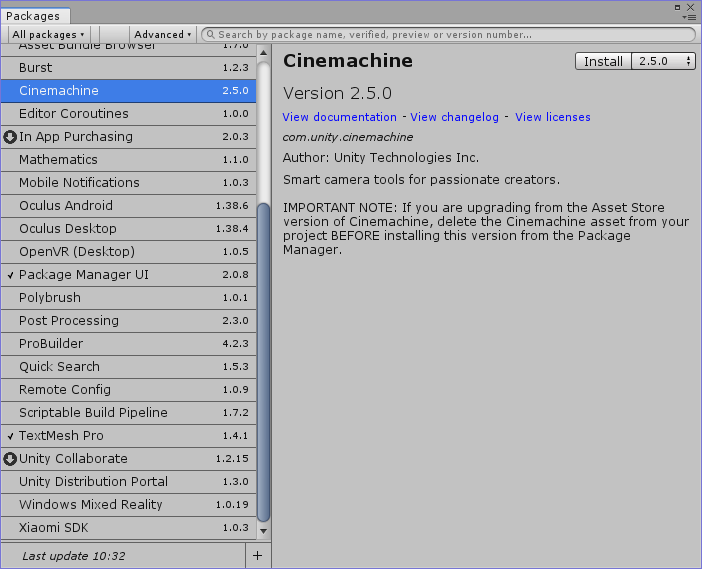702x569 pixels.
Task: Select the Editor Coroutines package
Action: click(128, 114)
